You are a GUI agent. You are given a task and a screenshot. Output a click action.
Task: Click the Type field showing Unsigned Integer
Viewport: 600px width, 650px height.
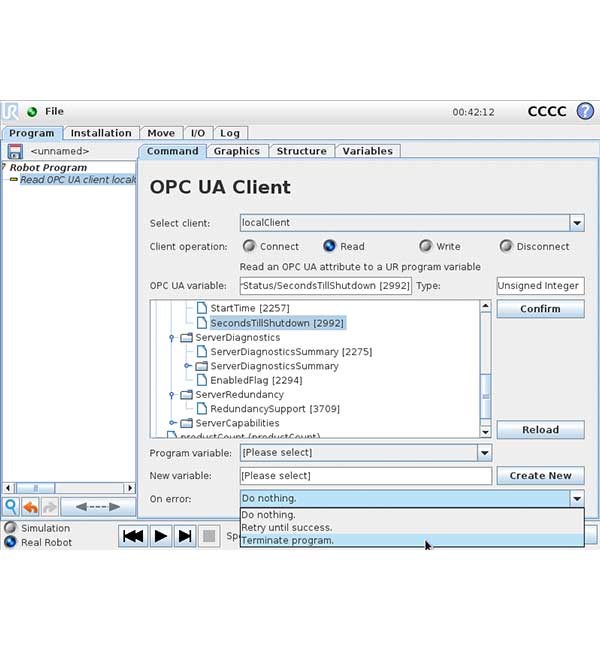(540, 286)
